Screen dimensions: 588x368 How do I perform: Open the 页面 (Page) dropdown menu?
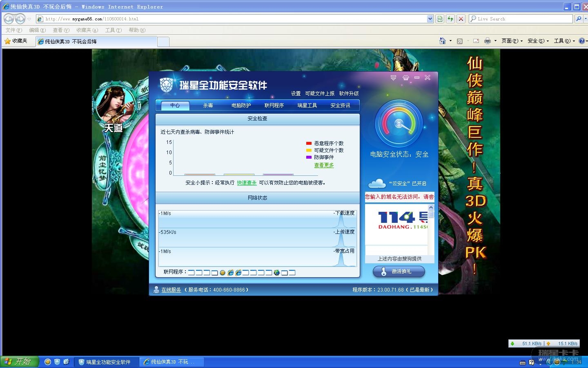(x=512, y=41)
